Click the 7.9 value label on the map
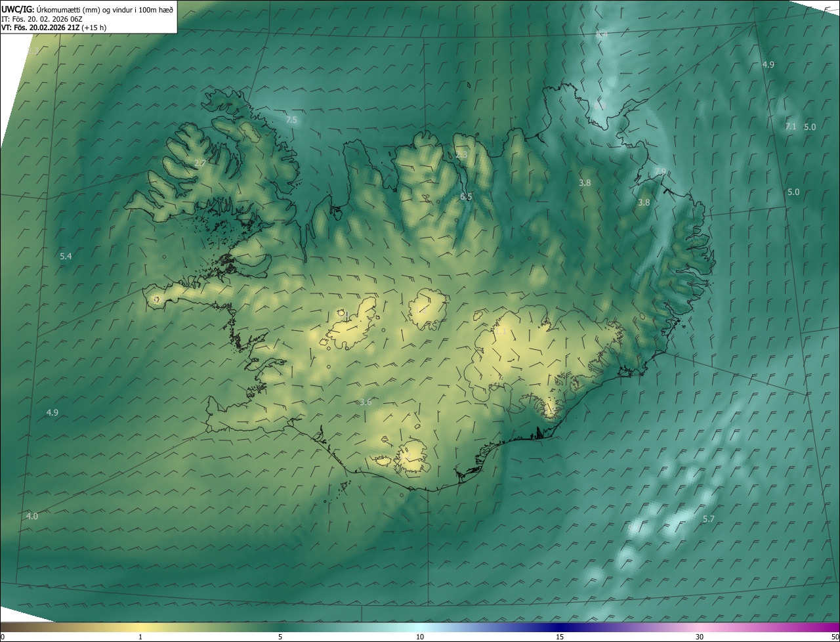This screenshot has height=642, width=840. tap(660, 172)
